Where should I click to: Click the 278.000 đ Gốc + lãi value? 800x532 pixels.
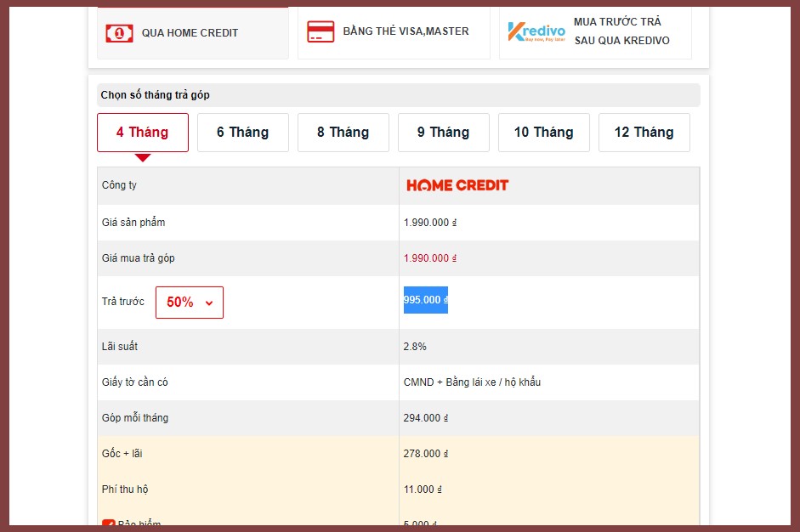(426, 454)
